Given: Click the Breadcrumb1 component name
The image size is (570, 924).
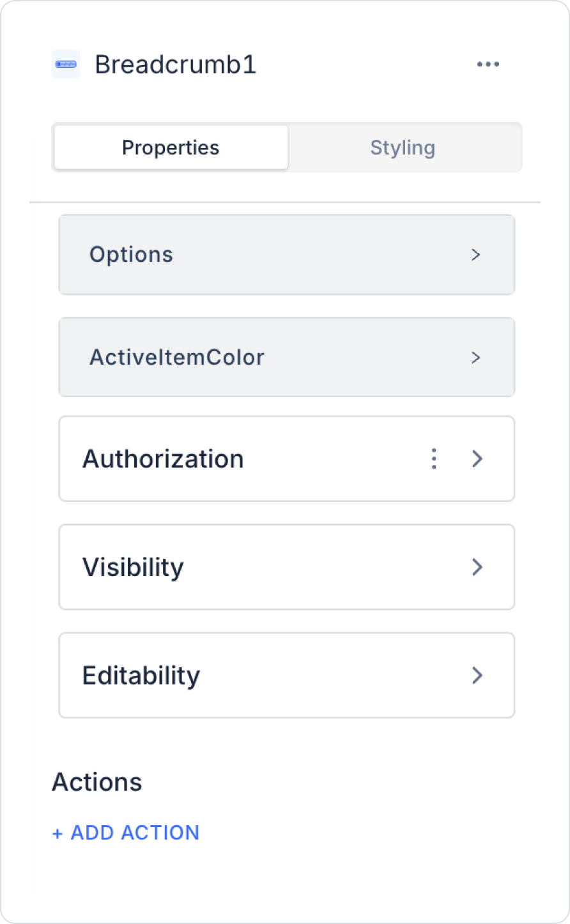Looking at the screenshot, I should 176,64.
